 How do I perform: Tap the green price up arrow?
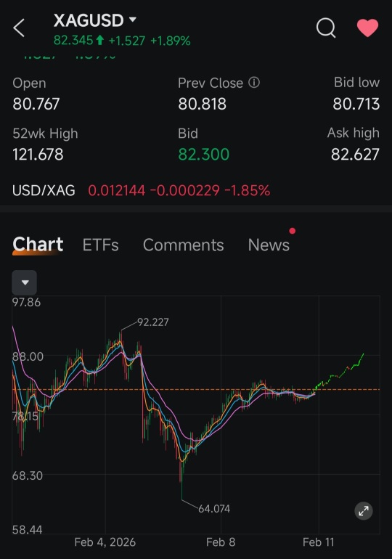pyautogui.click(x=100, y=40)
